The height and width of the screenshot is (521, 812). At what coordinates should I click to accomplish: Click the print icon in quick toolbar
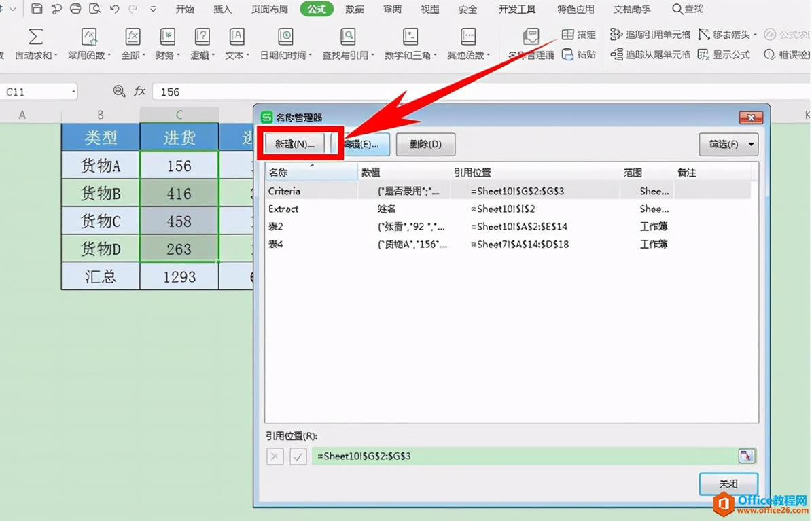pyautogui.click(x=75, y=9)
